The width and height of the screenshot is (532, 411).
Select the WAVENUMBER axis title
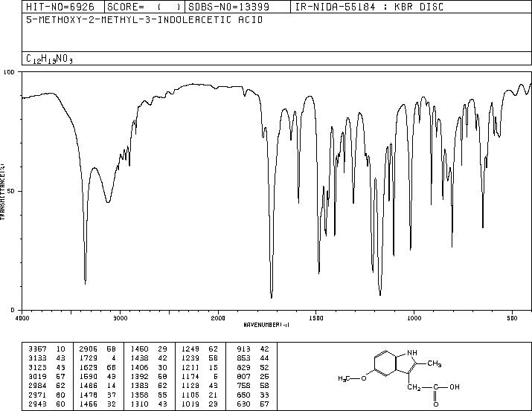pos(266,325)
